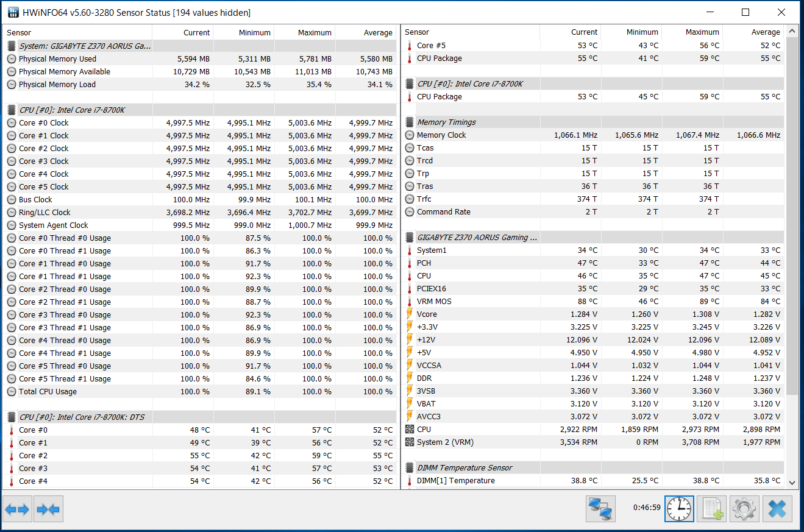Select the +3.3V voltage row
Viewport: 804px width, 532px height.
point(592,327)
